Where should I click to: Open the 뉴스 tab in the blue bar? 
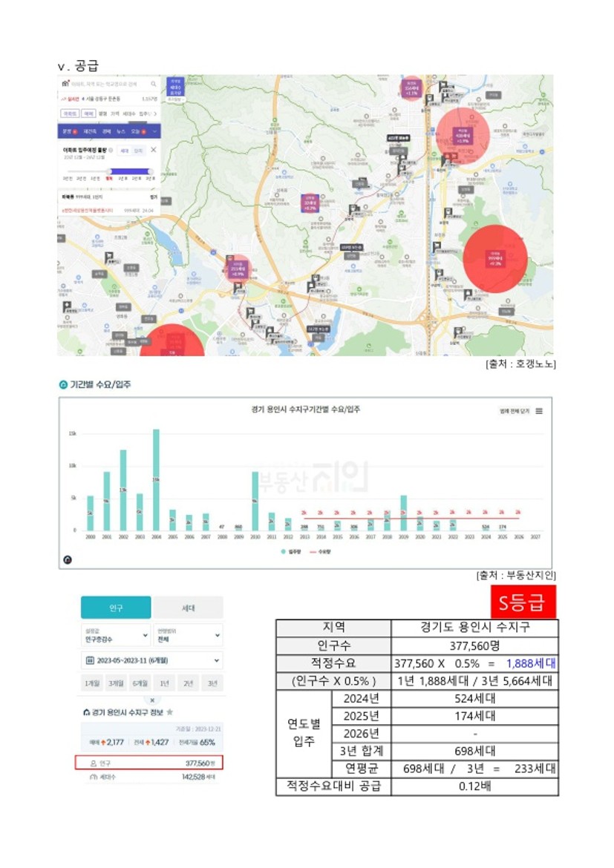coord(121,131)
